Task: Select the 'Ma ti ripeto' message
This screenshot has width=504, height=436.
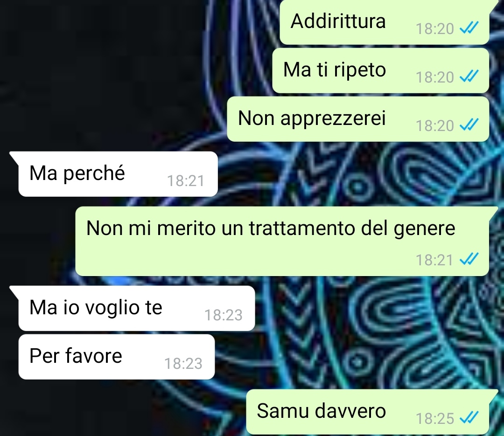Action: coord(381,71)
